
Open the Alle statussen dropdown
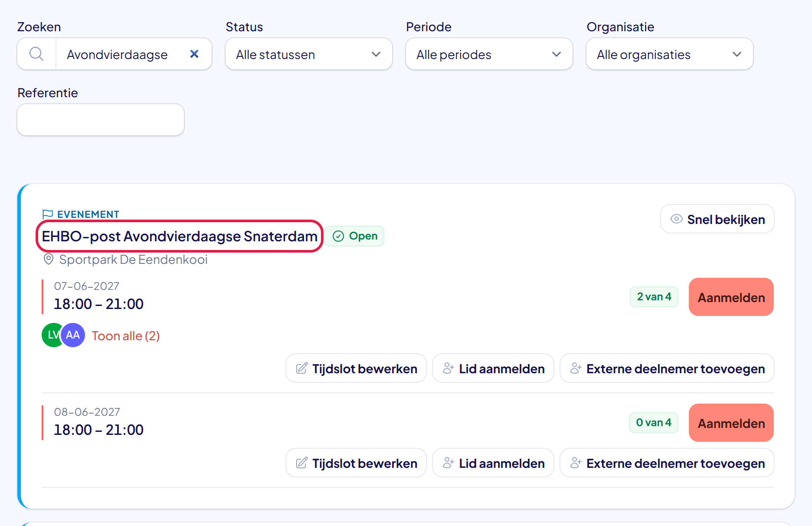point(309,54)
